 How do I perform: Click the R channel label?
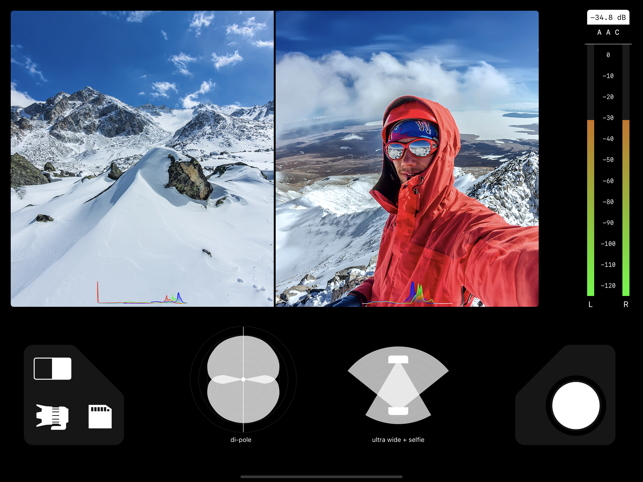coord(626,304)
